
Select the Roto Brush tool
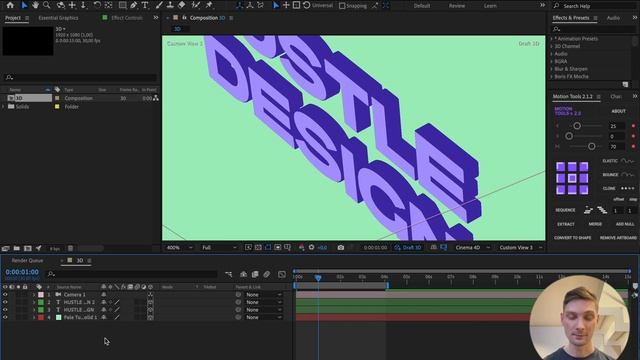coord(196,5)
